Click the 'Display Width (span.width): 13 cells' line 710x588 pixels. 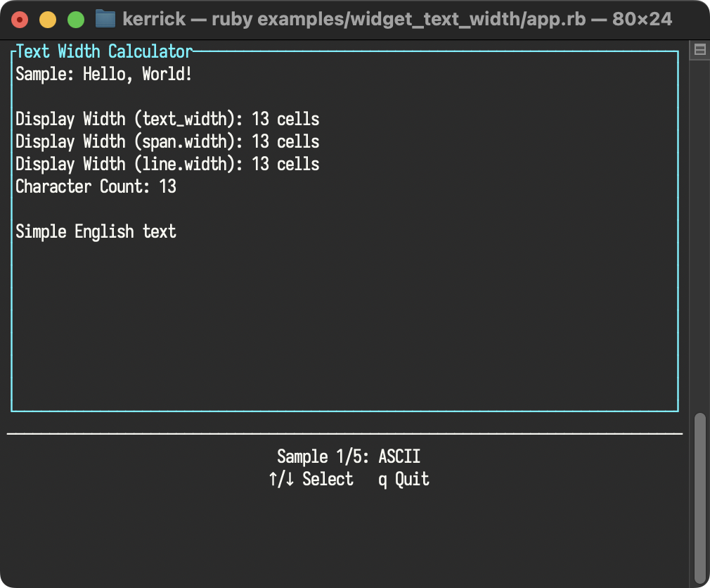[167, 142]
